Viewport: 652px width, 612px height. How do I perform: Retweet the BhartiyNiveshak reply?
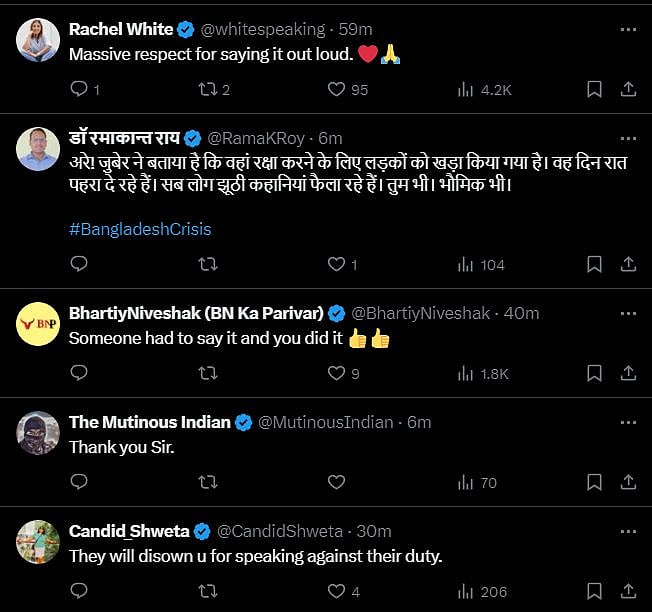[x=208, y=373]
